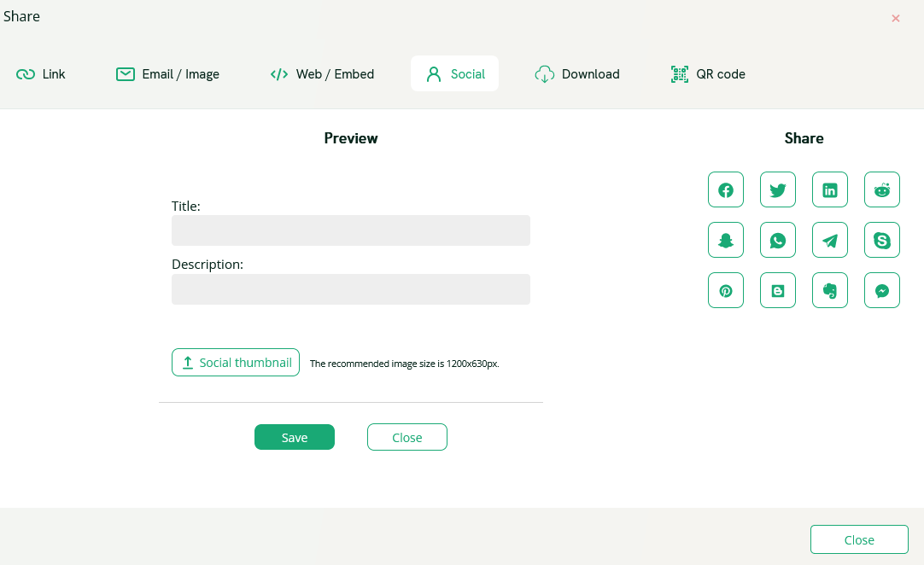Share to Blogger using its icon
924x565 pixels.
(x=778, y=290)
